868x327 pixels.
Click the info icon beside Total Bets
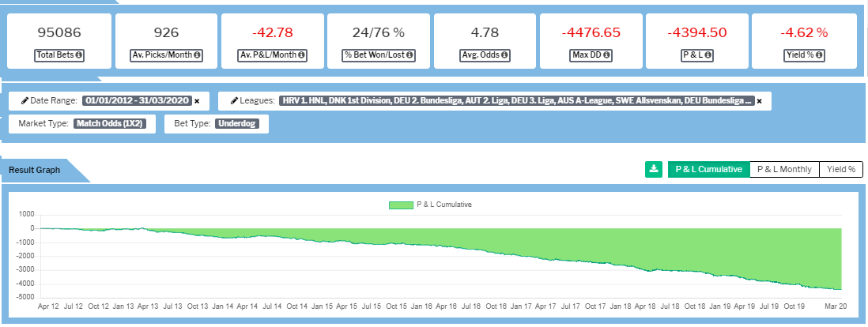(80, 55)
